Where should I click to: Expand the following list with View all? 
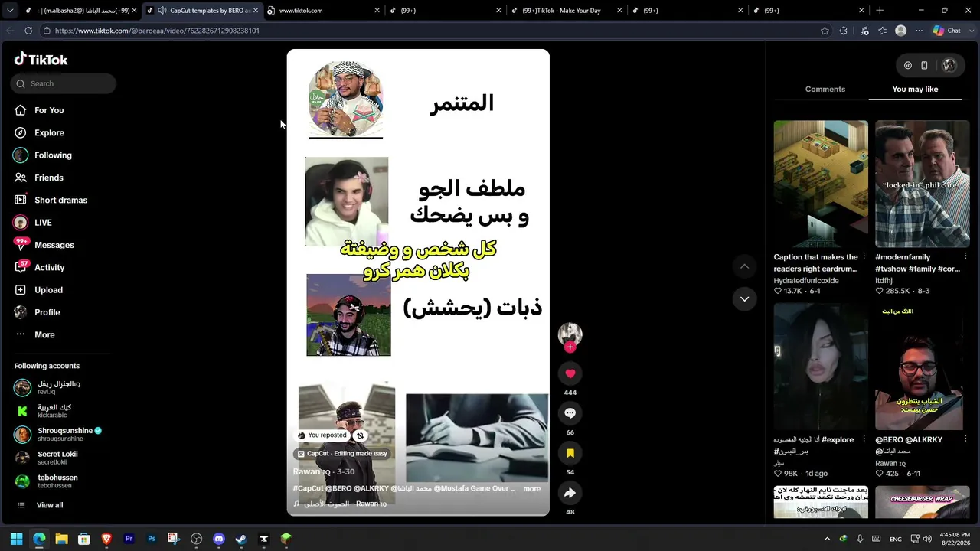[50, 505]
